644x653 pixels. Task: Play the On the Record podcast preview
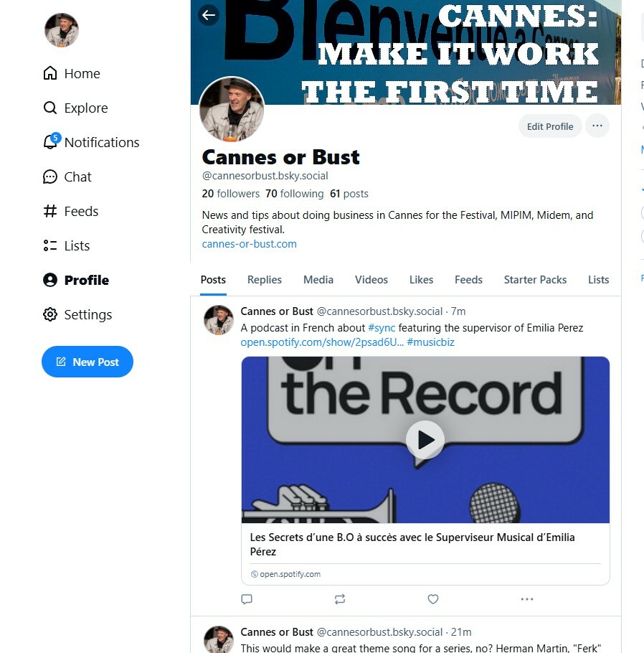coord(425,440)
